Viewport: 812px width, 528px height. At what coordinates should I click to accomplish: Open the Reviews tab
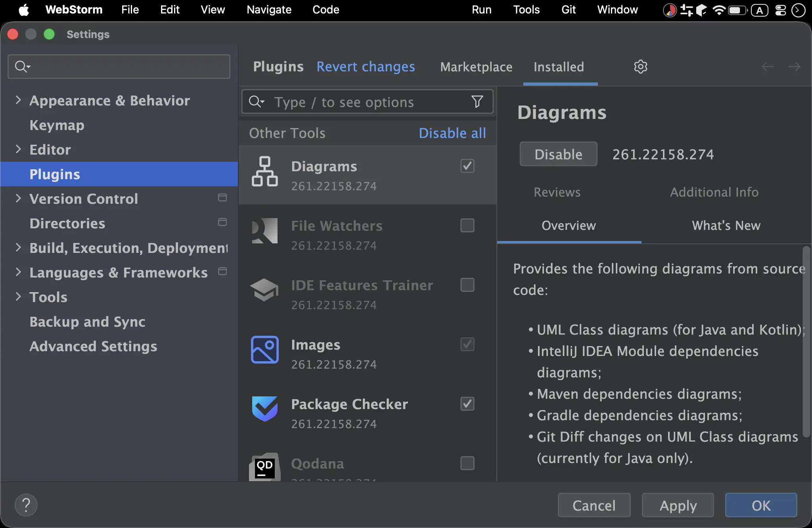point(557,192)
